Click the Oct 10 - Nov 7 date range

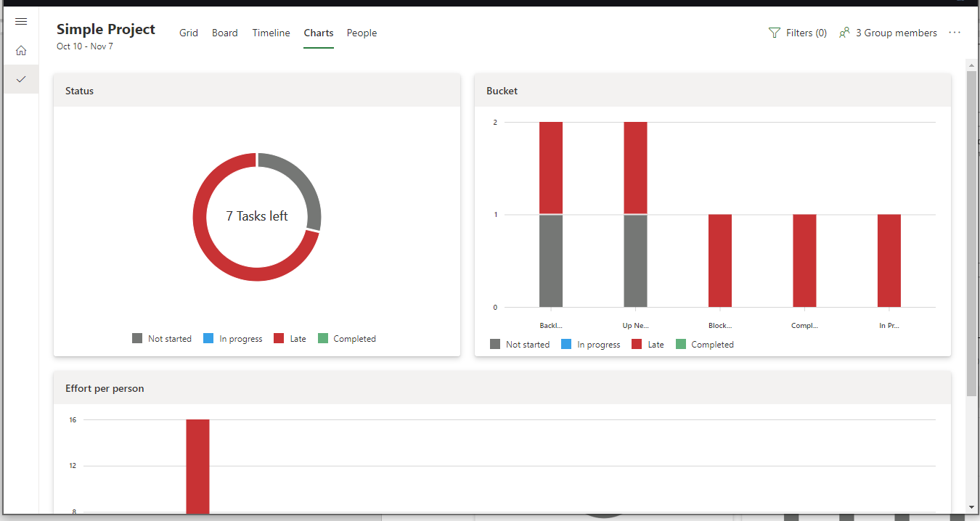(x=85, y=46)
